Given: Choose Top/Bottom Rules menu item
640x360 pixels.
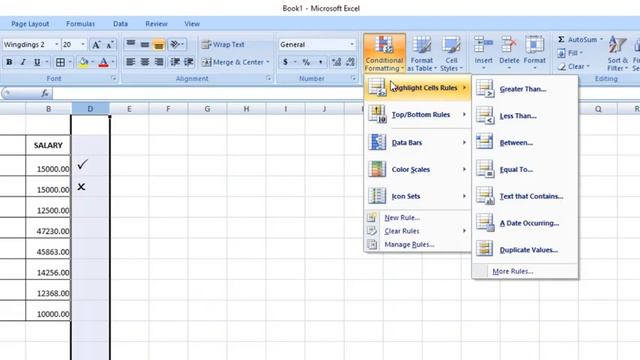Looking at the screenshot, I should pos(417,115).
